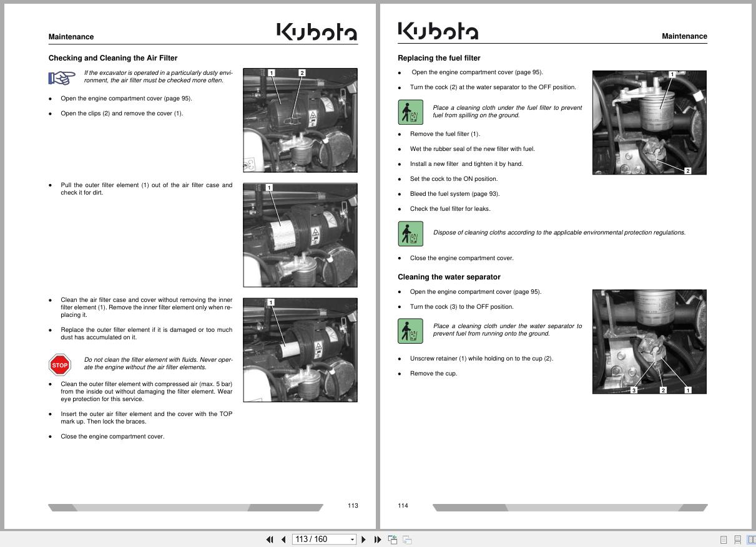Screen dimensions: 756x547
Task: Select the two-page facing view
Action: [751, 540]
